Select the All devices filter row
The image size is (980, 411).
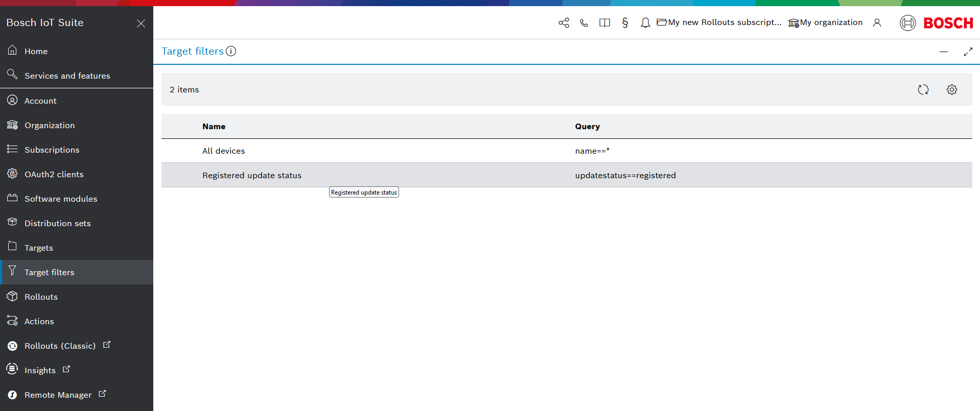[x=223, y=151]
